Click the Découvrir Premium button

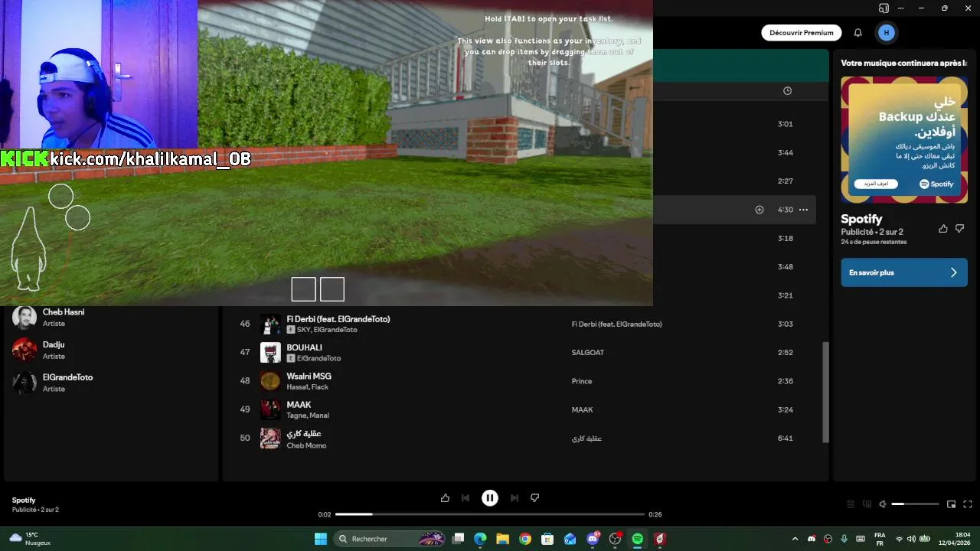point(801,33)
